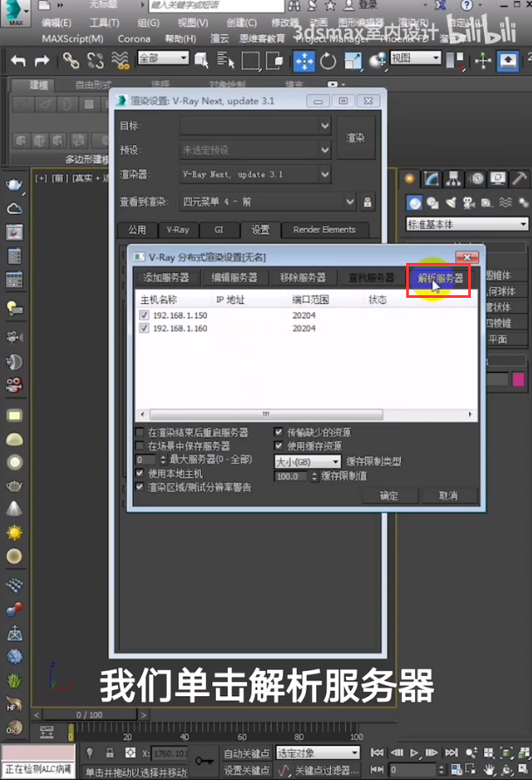Click the Set Key key icon

[205, 762]
